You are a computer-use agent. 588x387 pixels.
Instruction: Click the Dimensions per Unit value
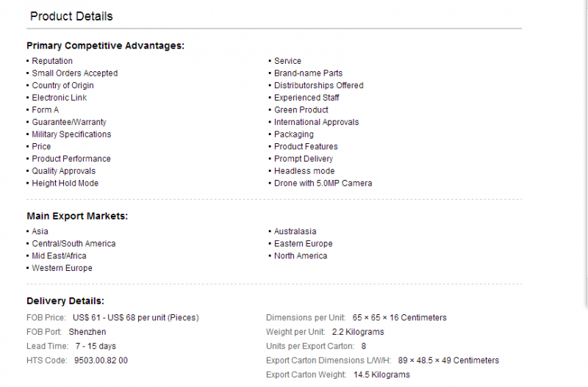point(399,318)
